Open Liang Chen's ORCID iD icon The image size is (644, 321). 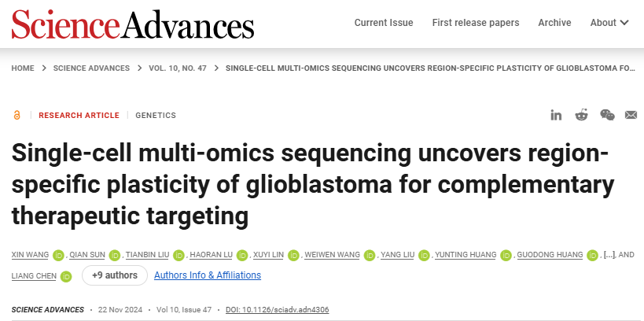click(x=66, y=276)
